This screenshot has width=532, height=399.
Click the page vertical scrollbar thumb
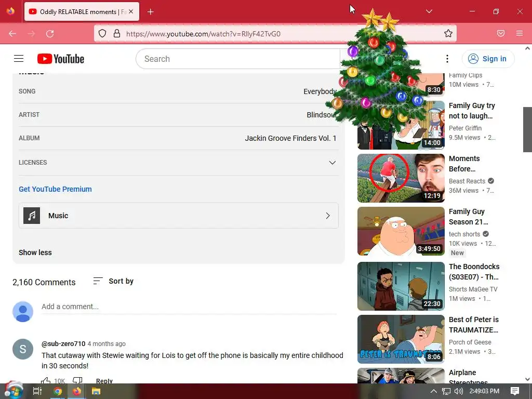click(x=527, y=129)
